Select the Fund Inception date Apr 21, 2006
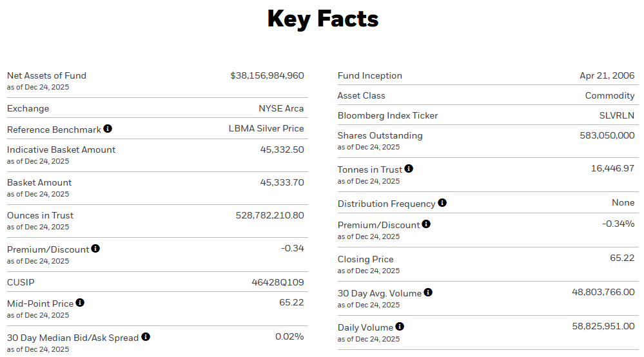 tap(607, 75)
